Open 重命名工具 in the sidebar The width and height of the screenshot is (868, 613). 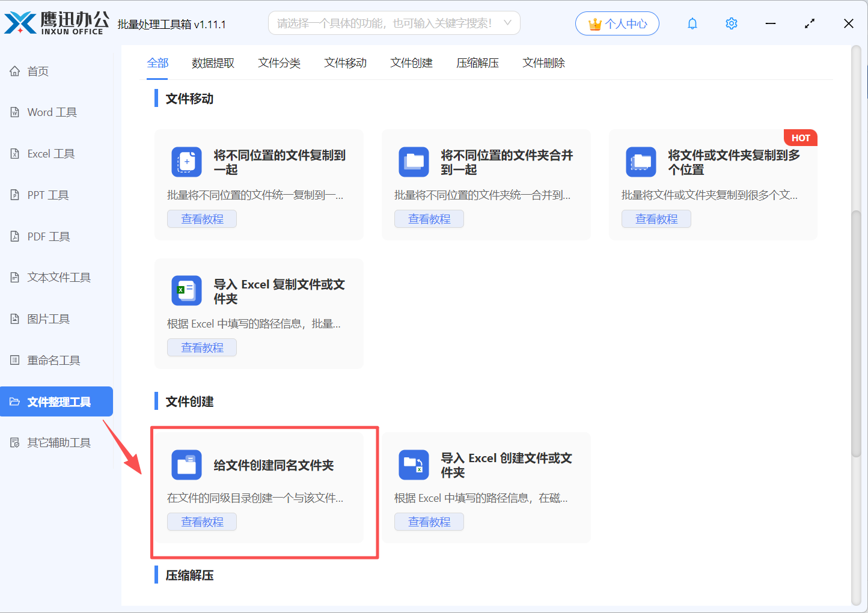[x=53, y=361]
